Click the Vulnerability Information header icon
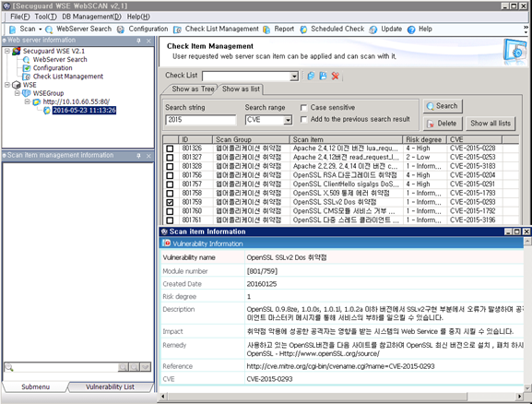 pos(166,244)
